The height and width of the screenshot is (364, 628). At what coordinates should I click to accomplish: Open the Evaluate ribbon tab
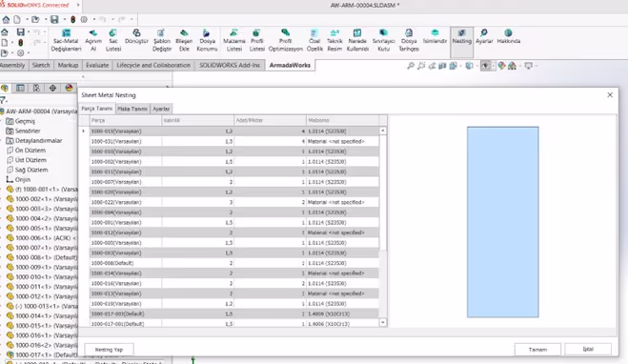tap(97, 65)
